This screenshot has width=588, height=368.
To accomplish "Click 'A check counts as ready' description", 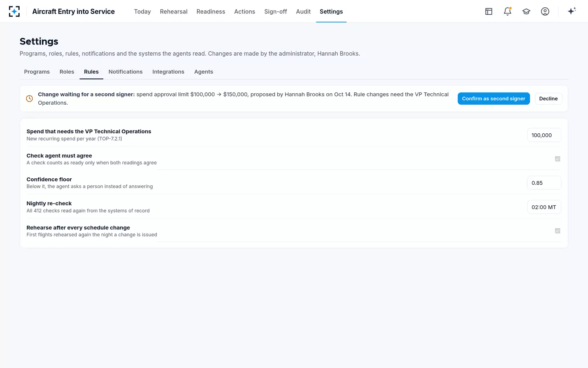I will click(x=91, y=163).
